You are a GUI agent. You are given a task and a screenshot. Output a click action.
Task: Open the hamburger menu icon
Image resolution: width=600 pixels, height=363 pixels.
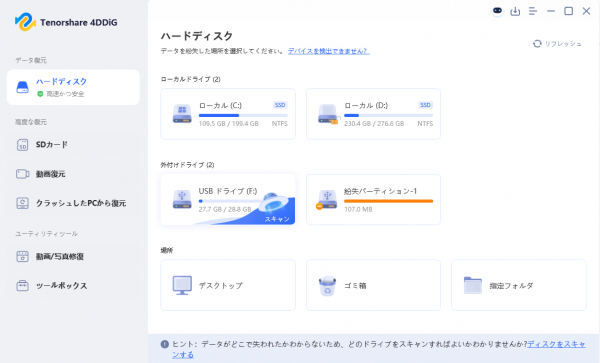click(x=533, y=11)
